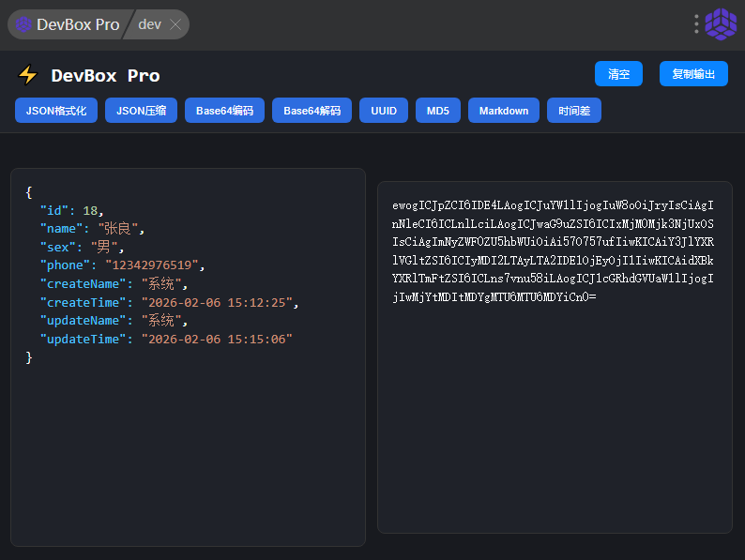Click the 复制输出 button
Viewport: 745px width, 560px height.
[693, 74]
